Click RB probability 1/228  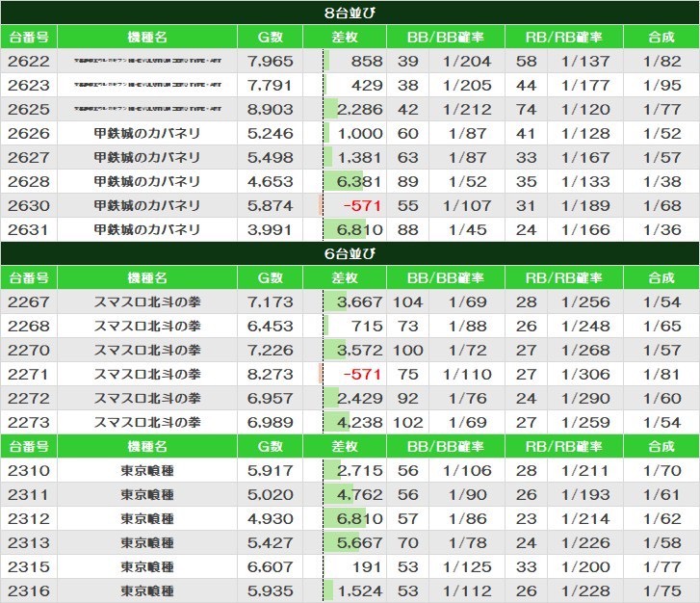[x=585, y=591]
